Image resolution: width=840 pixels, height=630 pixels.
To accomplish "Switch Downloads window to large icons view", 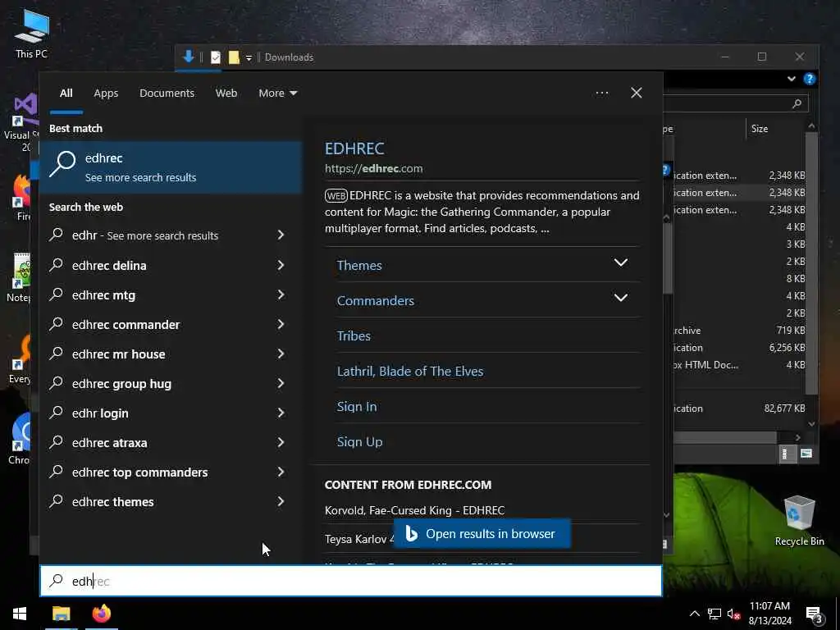I will coord(806,454).
